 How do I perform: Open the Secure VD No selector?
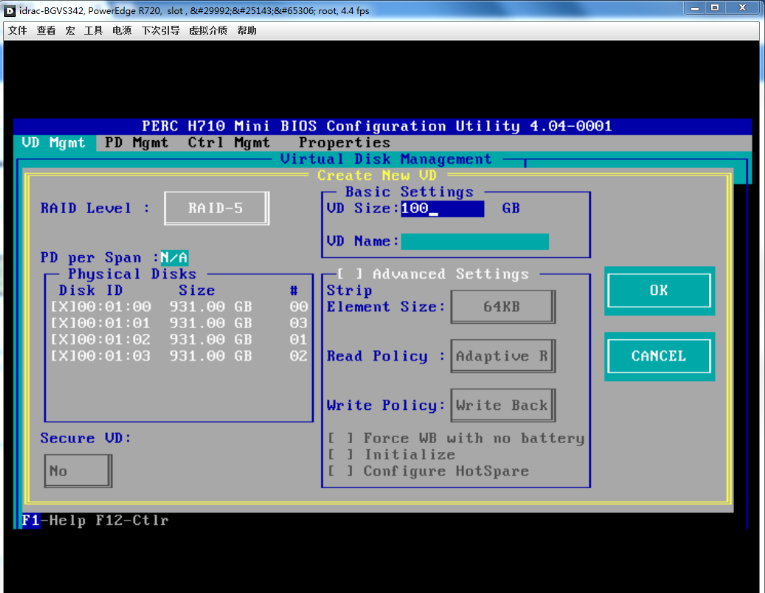tap(78, 471)
